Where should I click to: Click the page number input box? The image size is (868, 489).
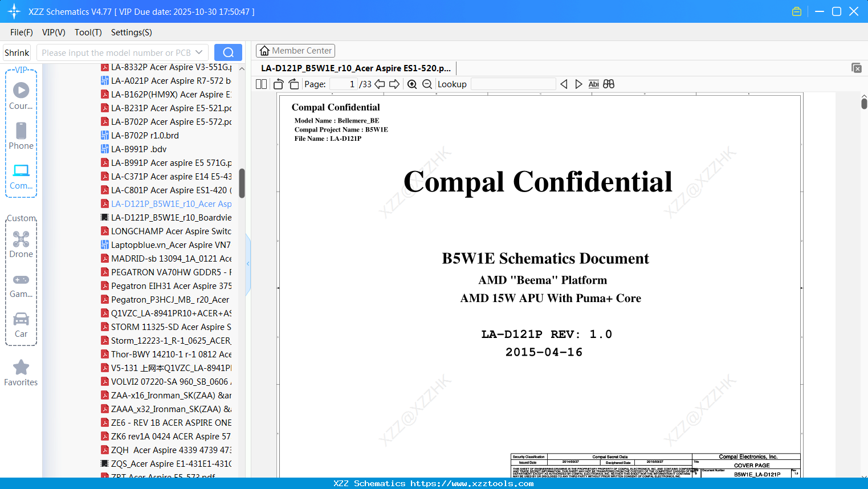[x=344, y=84]
